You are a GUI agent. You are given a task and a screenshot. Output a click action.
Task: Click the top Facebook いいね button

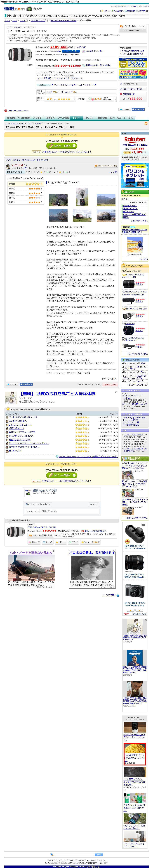(138, 109)
